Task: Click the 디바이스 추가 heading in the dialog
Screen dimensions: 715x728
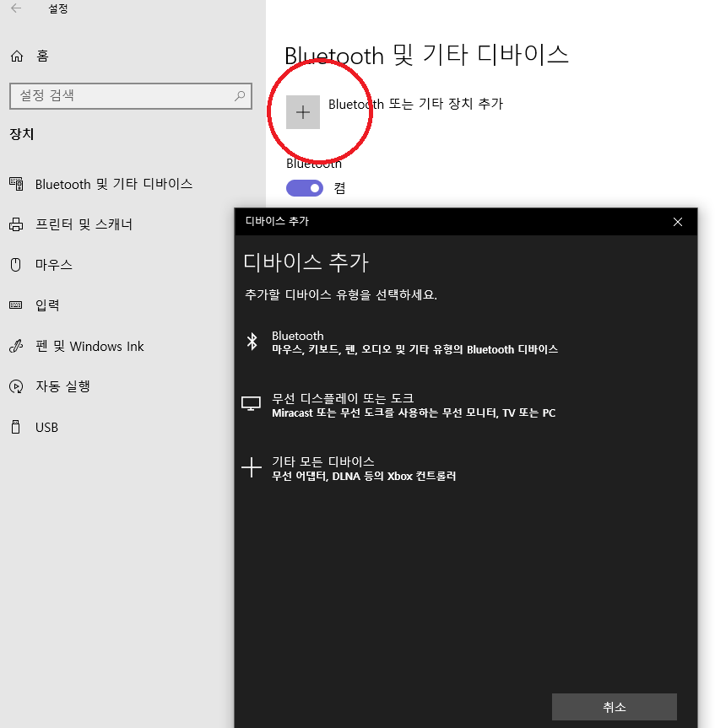Action: coord(306,262)
